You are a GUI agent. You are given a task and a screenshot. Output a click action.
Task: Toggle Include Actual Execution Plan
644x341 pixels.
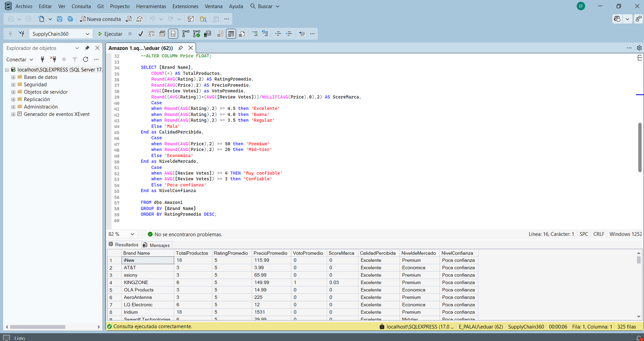[186, 34]
